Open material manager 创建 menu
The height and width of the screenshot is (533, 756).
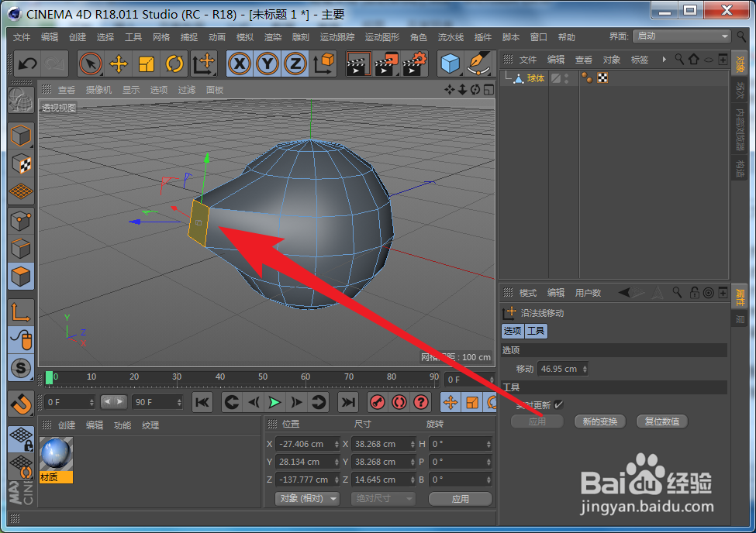[67, 425]
